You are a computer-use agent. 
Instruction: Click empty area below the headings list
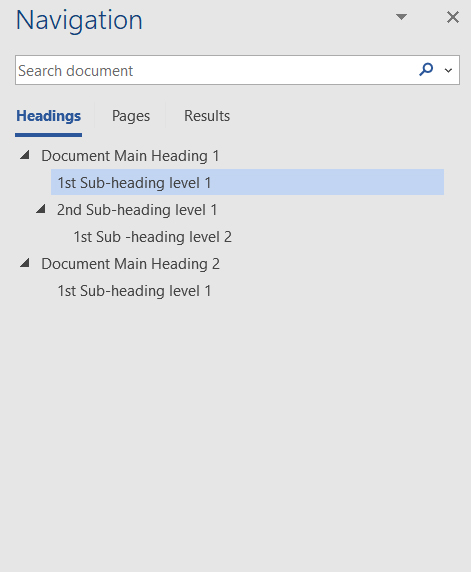[x=235, y=434]
